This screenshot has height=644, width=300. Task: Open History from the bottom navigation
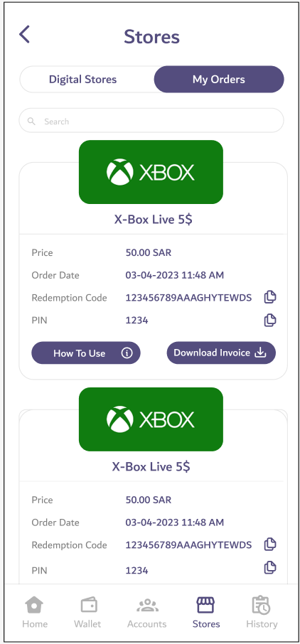point(262,613)
